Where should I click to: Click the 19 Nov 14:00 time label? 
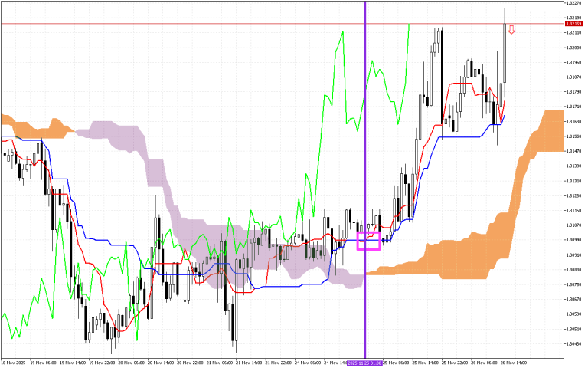pos(73,363)
